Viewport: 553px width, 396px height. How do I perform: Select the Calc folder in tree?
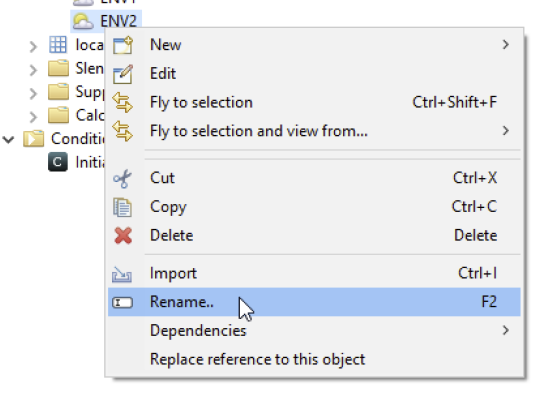(x=76, y=115)
